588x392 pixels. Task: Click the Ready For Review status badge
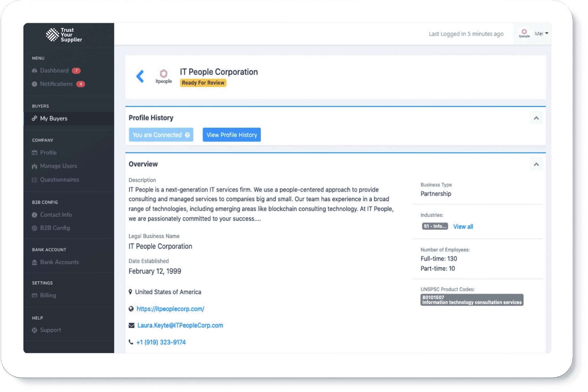pos(203,83)
